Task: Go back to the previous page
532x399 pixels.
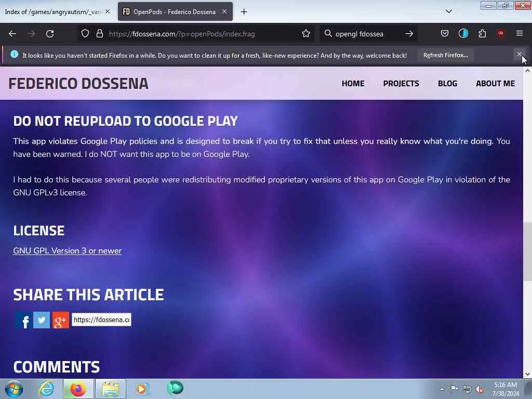Action: pyautogui.click(x=12, y=34)
